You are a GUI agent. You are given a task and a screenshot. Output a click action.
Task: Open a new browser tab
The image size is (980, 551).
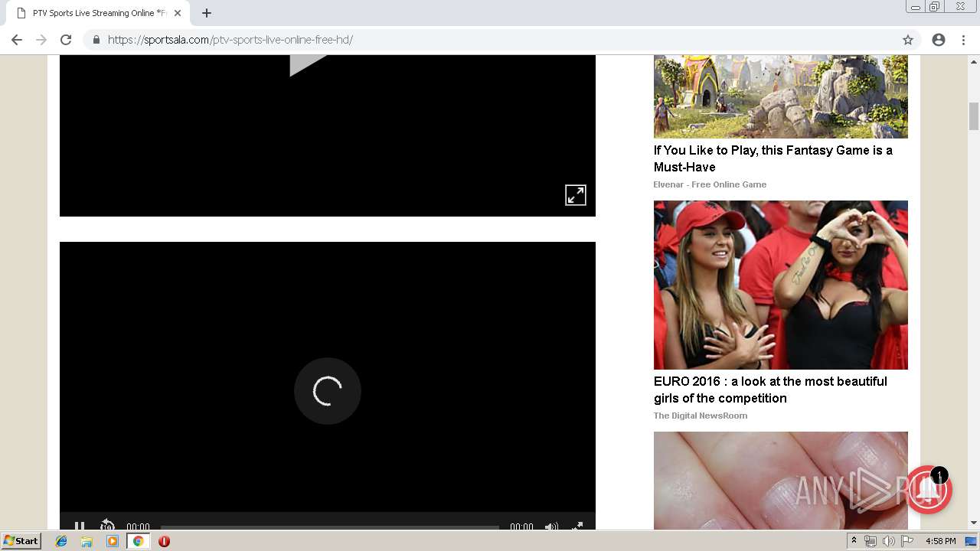pyautogui.click(x=206, y=13)
